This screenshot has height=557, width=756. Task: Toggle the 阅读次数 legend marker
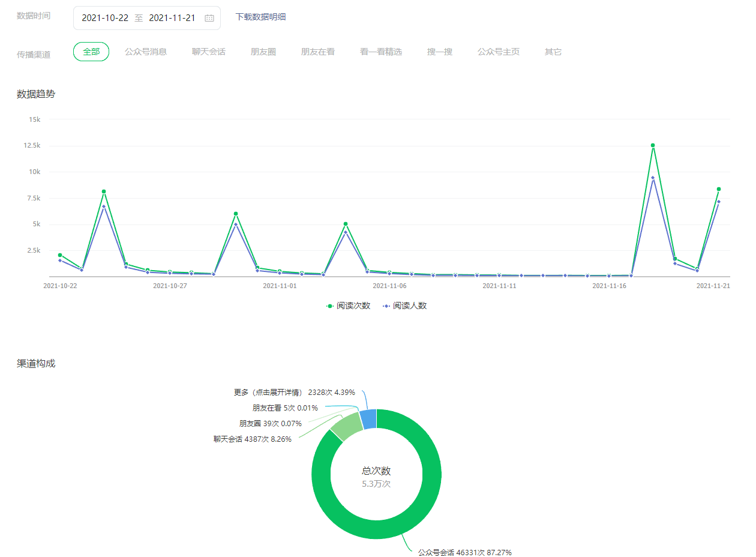[x=329, y=306]
